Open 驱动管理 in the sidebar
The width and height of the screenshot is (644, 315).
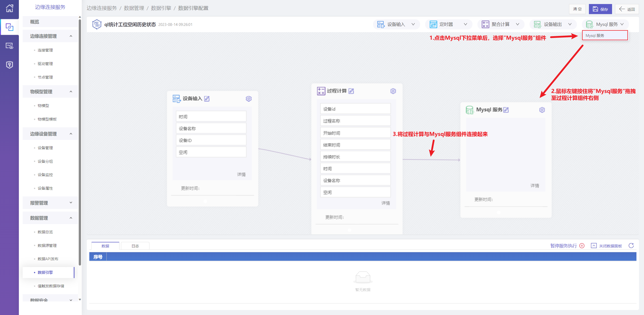(x=45, y=64)
